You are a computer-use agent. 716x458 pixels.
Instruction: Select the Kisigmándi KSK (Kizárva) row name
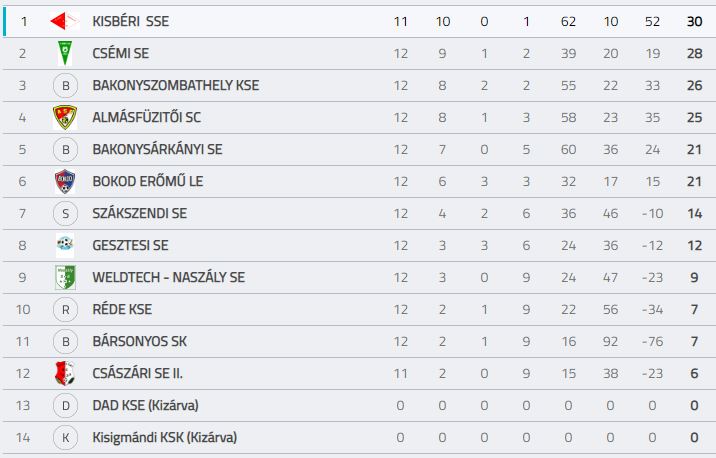[x=164, y=437]
